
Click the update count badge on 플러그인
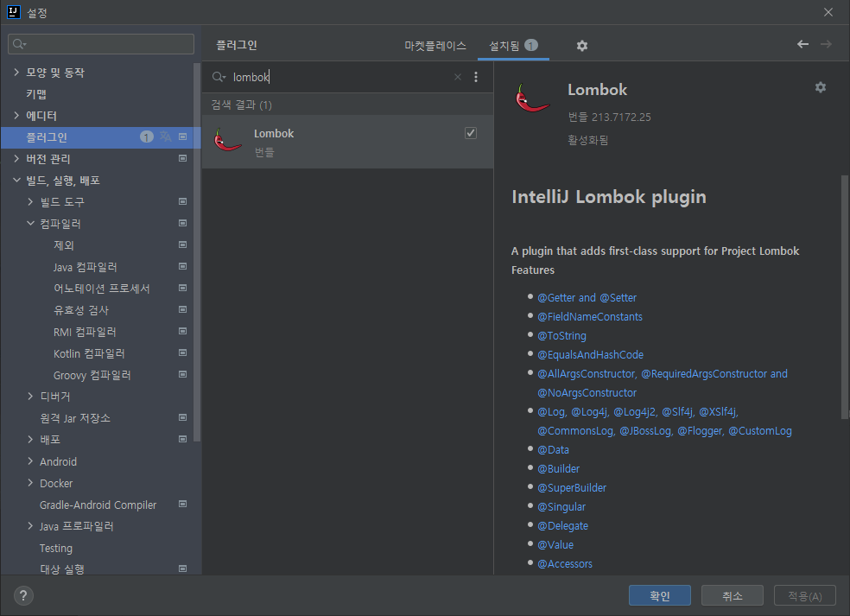pyautogui.click(x=146, y=137)
